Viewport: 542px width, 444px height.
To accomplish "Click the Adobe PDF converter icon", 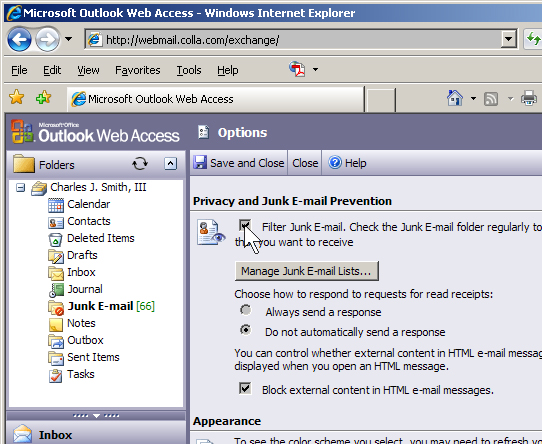I will 297,69.
